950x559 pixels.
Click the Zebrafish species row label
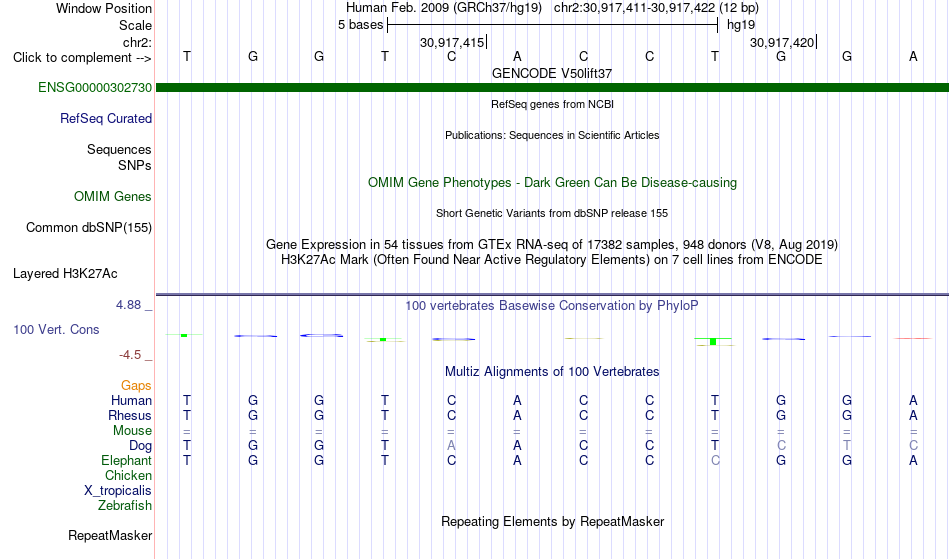[125, 505]
